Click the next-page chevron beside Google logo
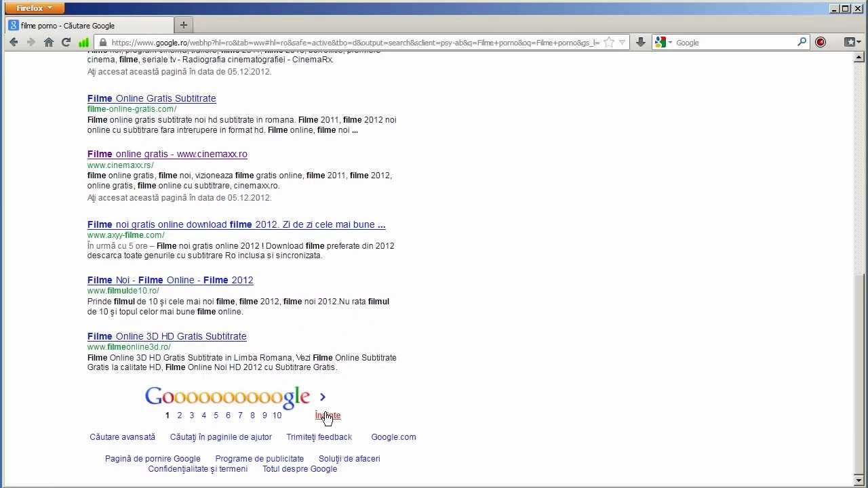 point(323,397)
